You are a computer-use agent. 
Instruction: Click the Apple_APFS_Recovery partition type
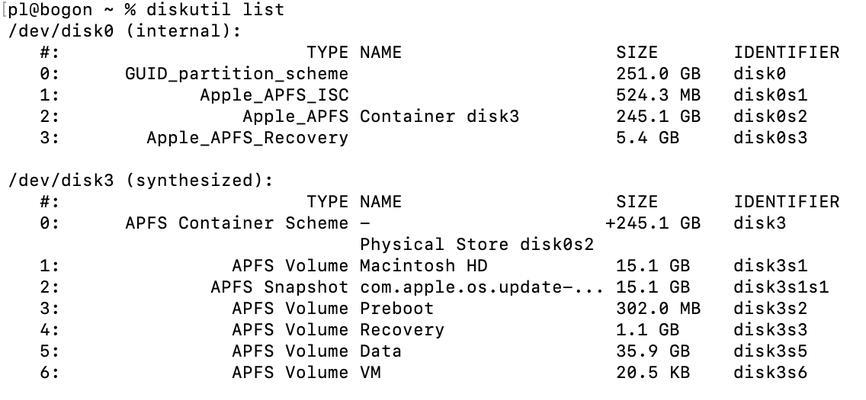[x=247, y=138]
